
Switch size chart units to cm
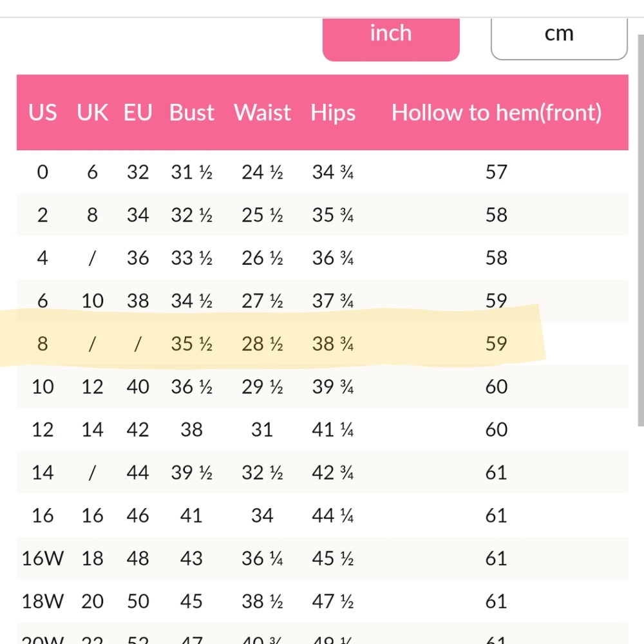558,35
